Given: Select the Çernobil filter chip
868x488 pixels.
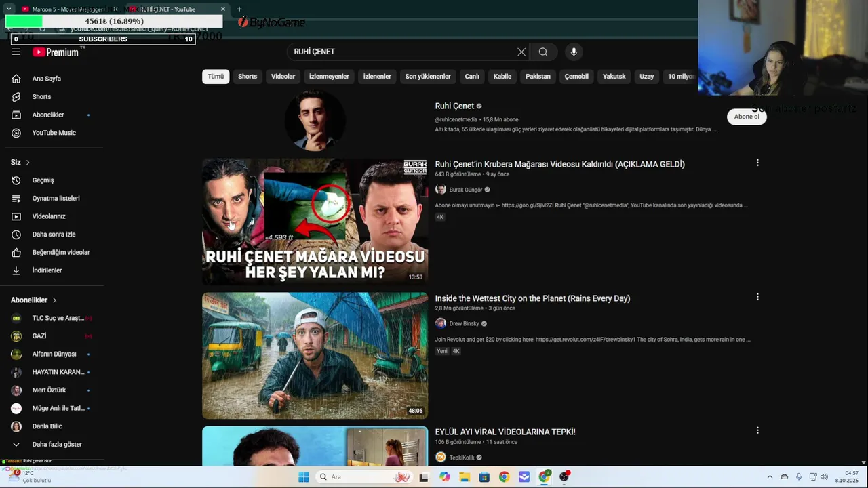Looking at the screenshot, I should click(x=576, y=77).
